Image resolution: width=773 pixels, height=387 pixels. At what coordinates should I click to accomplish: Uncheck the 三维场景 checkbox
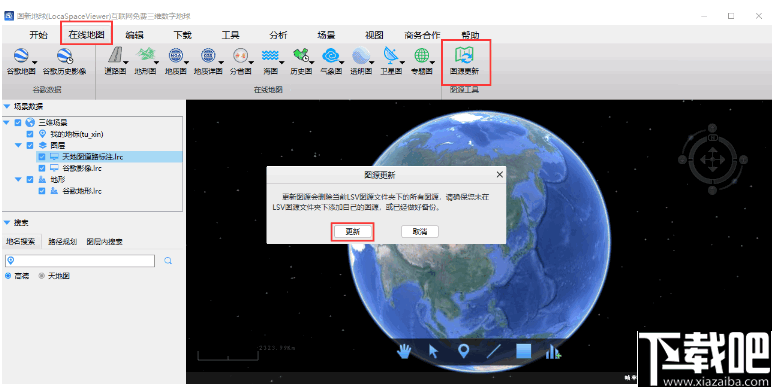click(18, 123)
